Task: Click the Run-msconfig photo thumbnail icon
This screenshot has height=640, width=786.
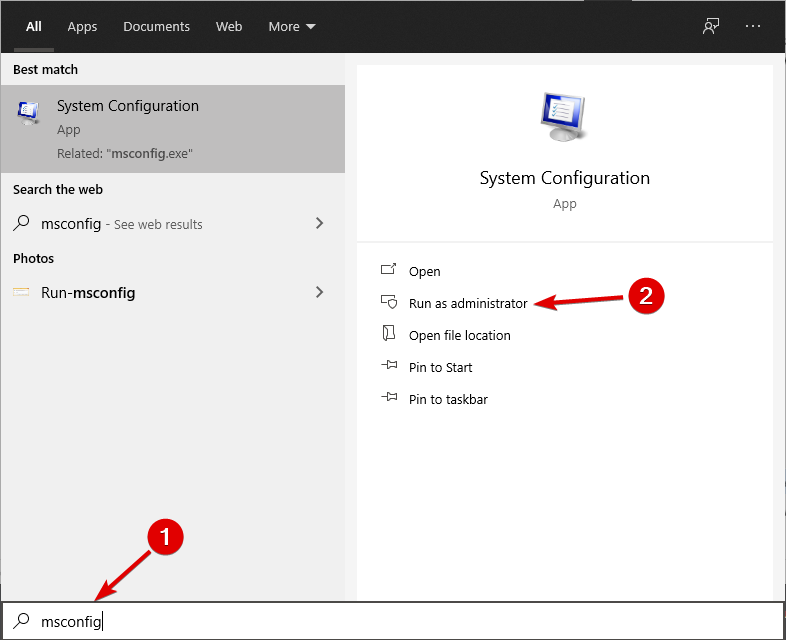Action: point(22,293)
